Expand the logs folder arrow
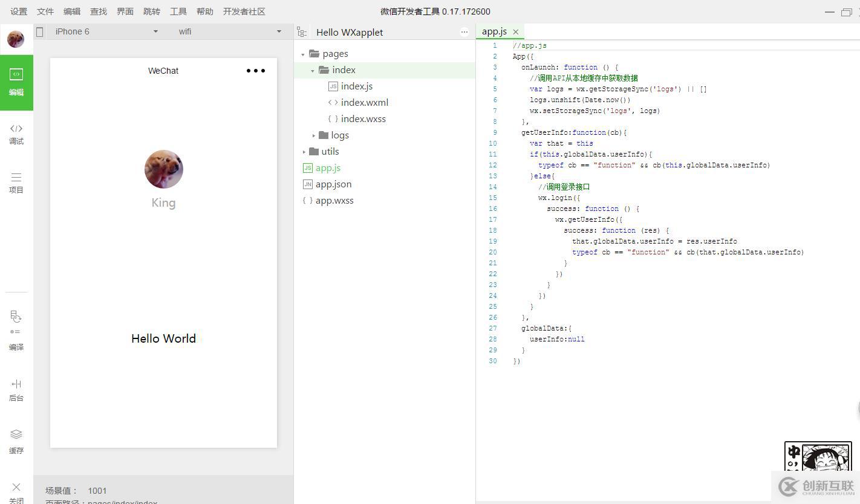 (313, 135)
